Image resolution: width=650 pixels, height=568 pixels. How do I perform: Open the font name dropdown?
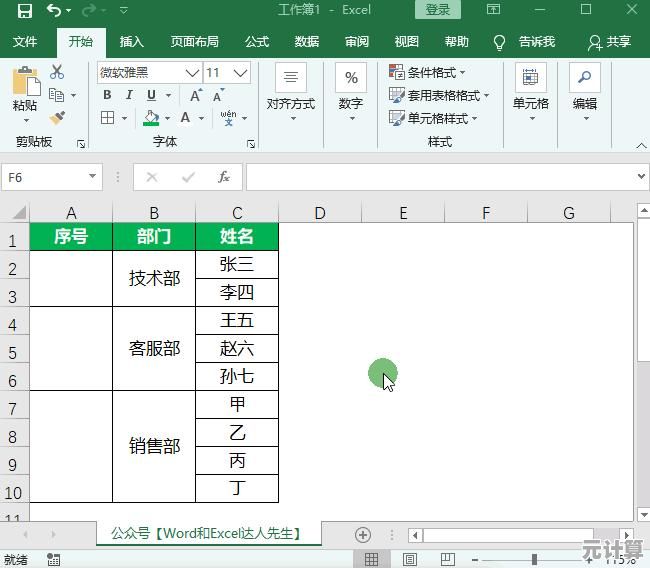[x=192, y=73]
